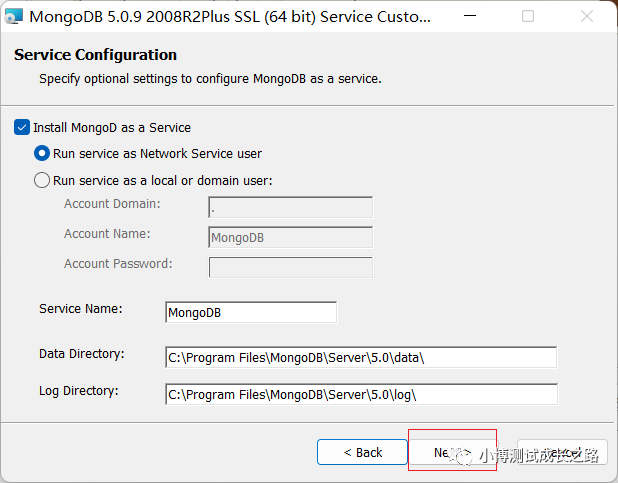618x483 pixels.
Task: Click the MongoDB 5.0.9 window title text
Action: pos(230,17)
